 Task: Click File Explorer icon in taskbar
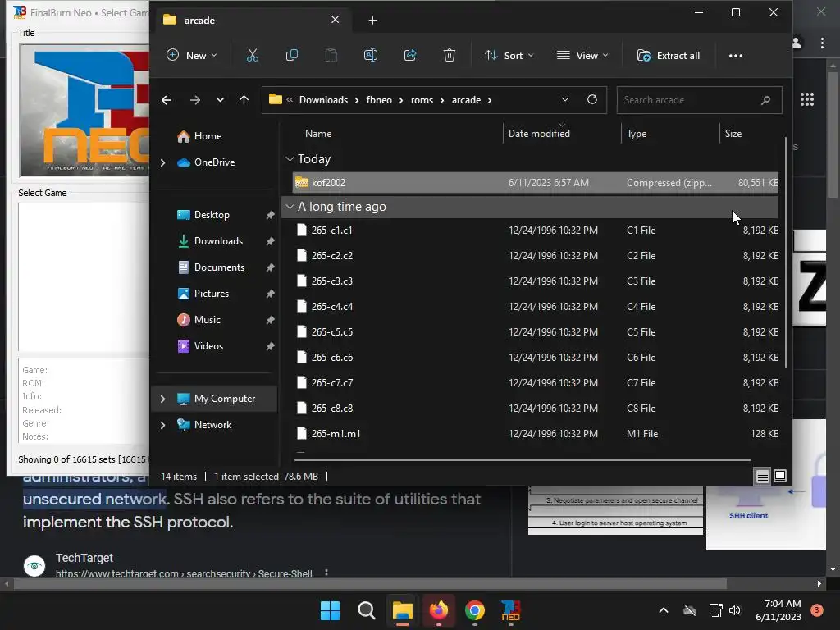402,610
